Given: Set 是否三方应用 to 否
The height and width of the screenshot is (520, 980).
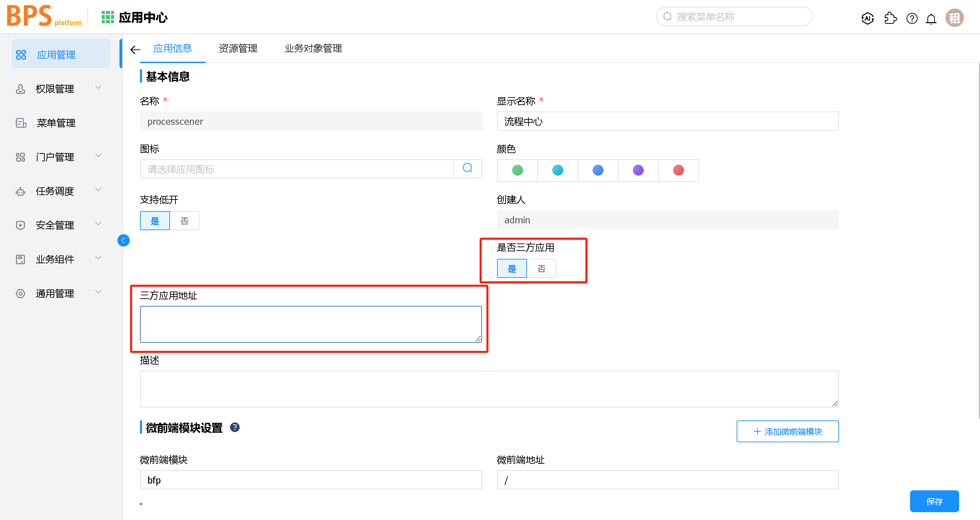Looking at the screenshot, I should click(541, 269).
